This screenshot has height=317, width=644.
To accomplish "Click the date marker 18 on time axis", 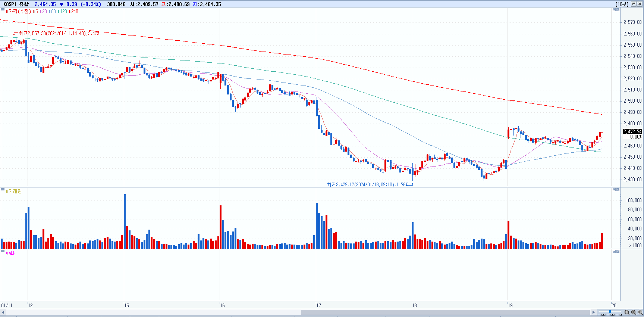I will (415, 305).
